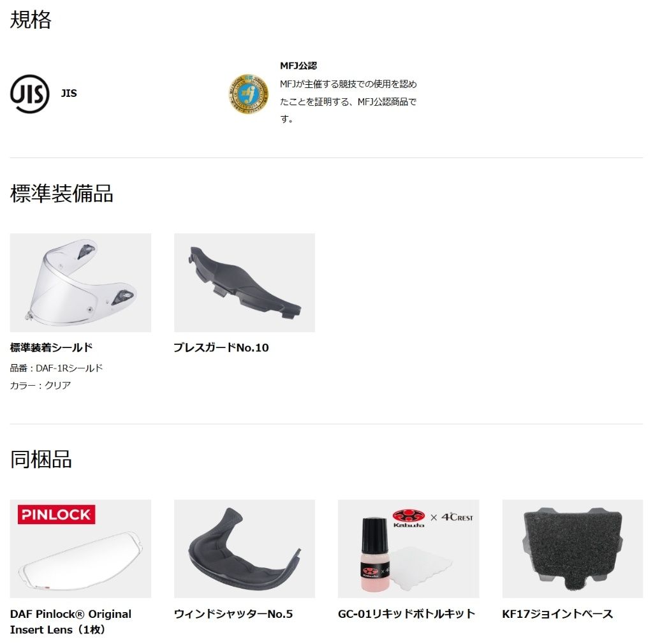The image size is (653, 644).
Task: Open the GC-01 liquid bottle kit image
Action: tap(409, 549)
